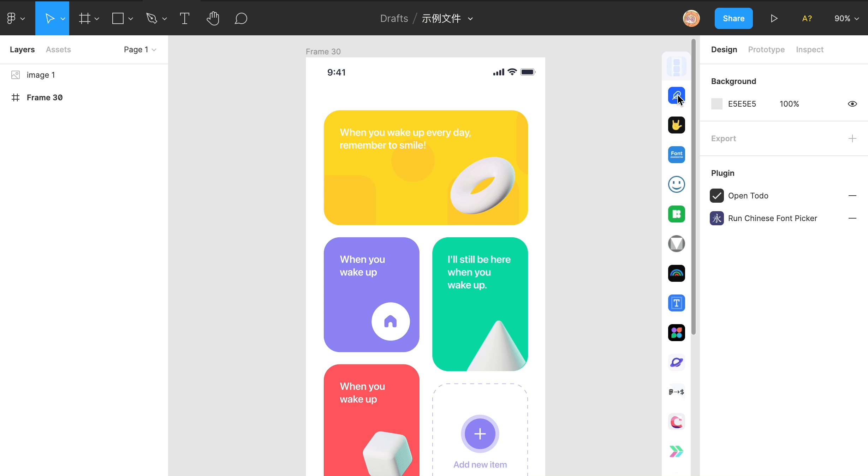Select the Hand tool

[x=213, y=18]
